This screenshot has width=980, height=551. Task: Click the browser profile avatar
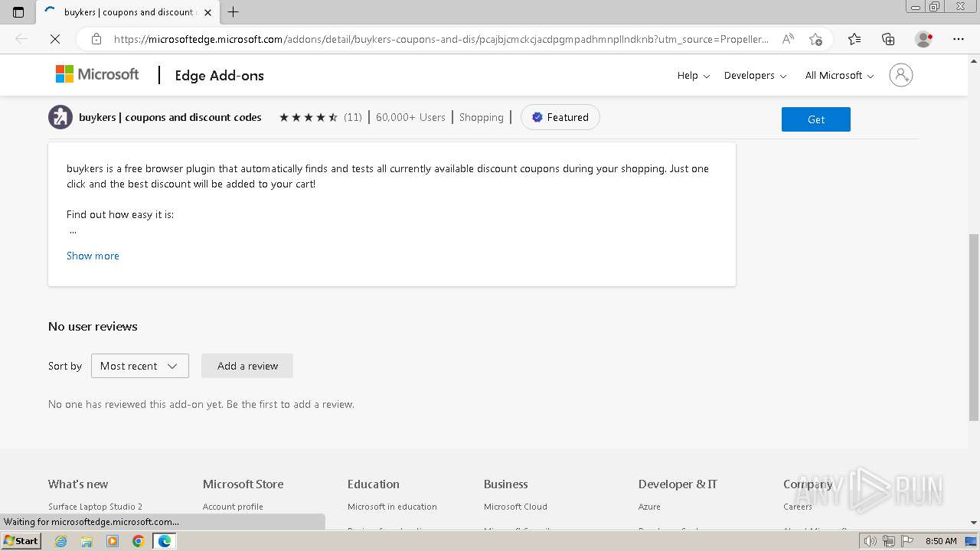click(x=923, y=39)
